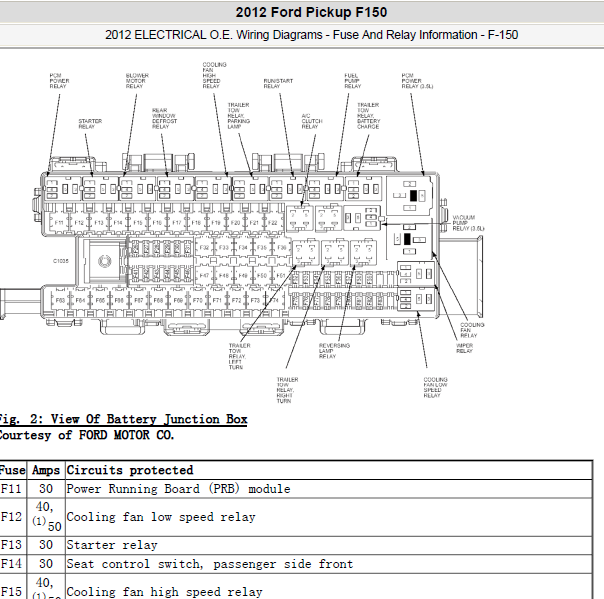The image size is (604, 599).
Task: Select the F11 cell in the fuse table
Action: coord(13,489)
